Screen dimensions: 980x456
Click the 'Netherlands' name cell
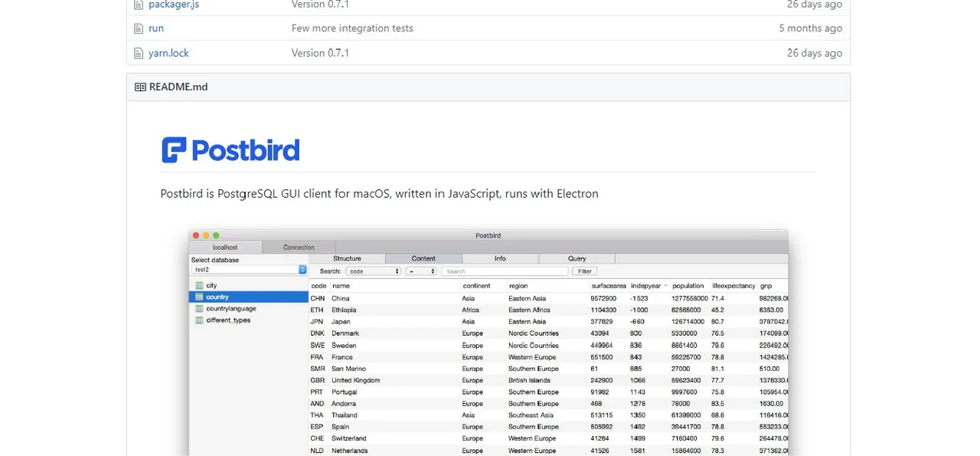coord(349,451)
